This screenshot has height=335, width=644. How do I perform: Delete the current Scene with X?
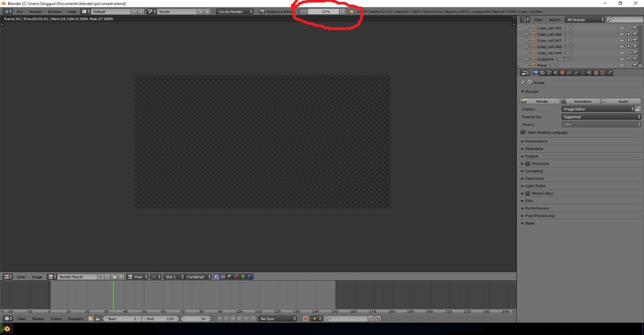tap(207, 11)
